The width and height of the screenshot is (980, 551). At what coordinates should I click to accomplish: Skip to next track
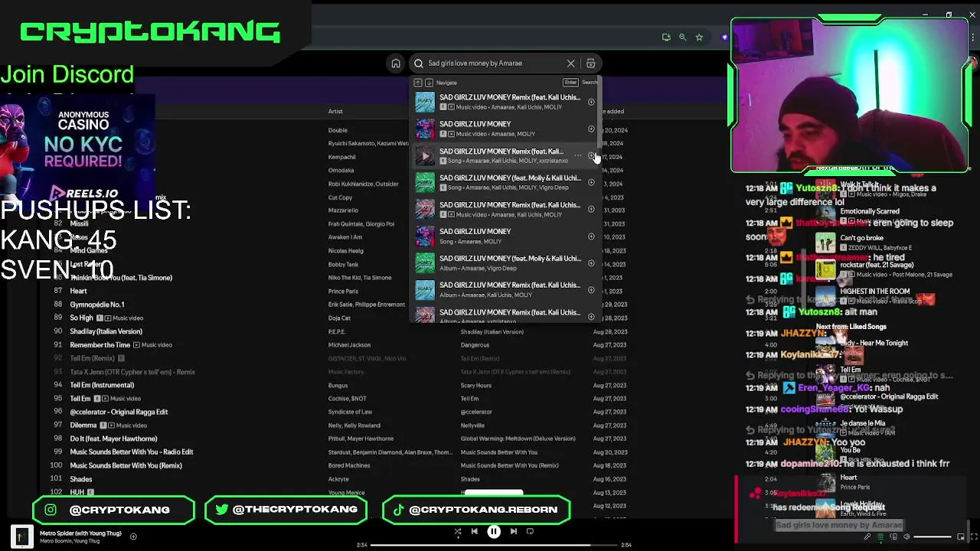coord(513,531)
